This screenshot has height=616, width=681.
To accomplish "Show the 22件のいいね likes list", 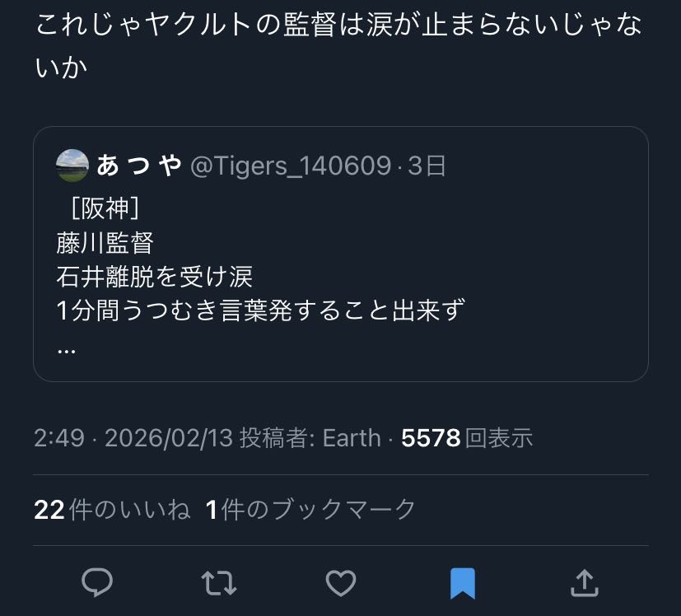I will [x=112, y=510].
